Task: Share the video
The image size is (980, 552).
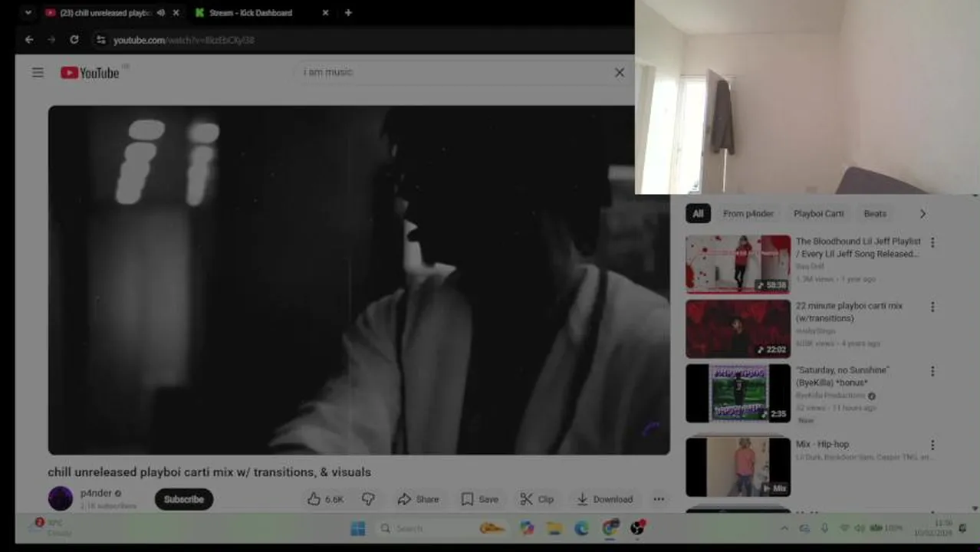Action: tap(418, 499)
